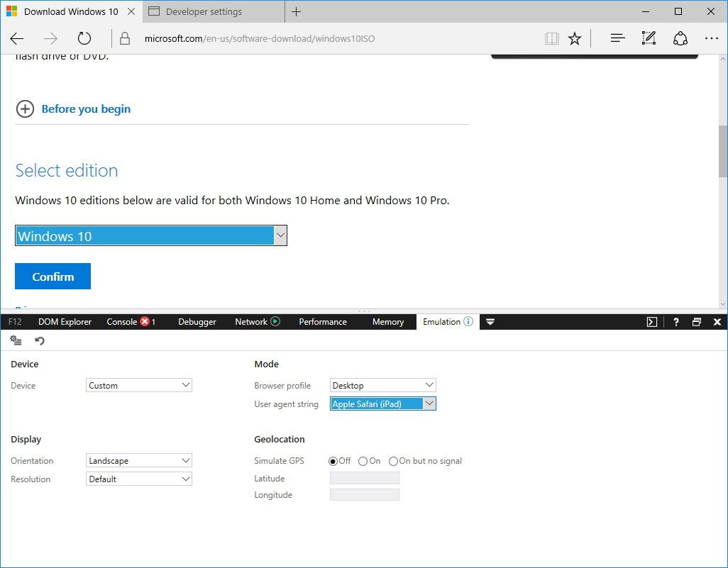
Task: Open the Memory tab
Action: point(387,322)
